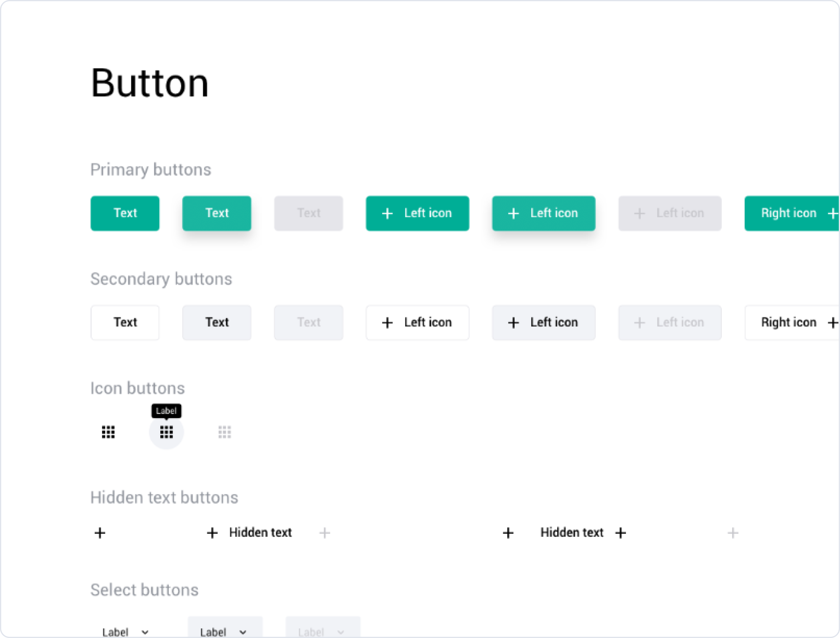Click the disabled secondary Left icon button with faded label
This screenshot has height=638, width=840.
[670, 322]
